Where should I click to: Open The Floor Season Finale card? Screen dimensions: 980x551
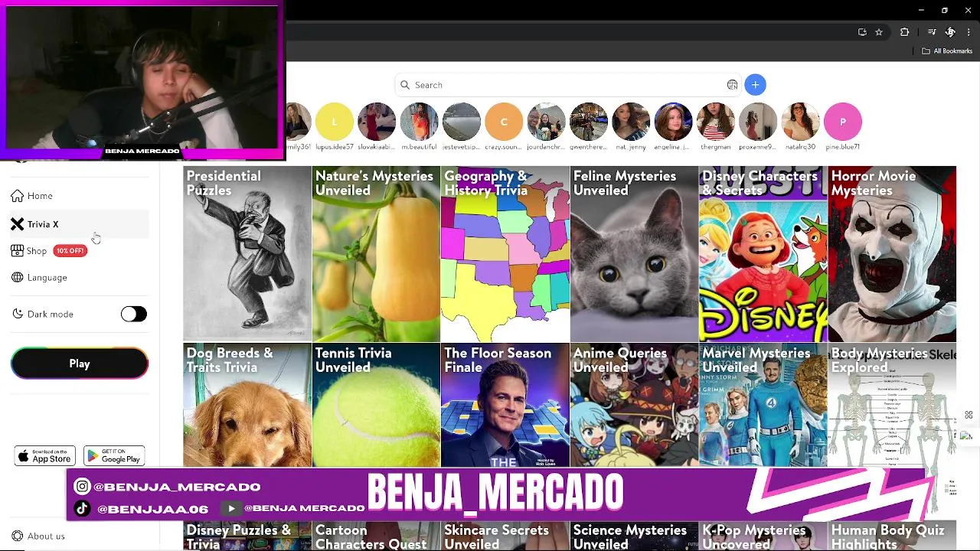[x=505, y=406]
